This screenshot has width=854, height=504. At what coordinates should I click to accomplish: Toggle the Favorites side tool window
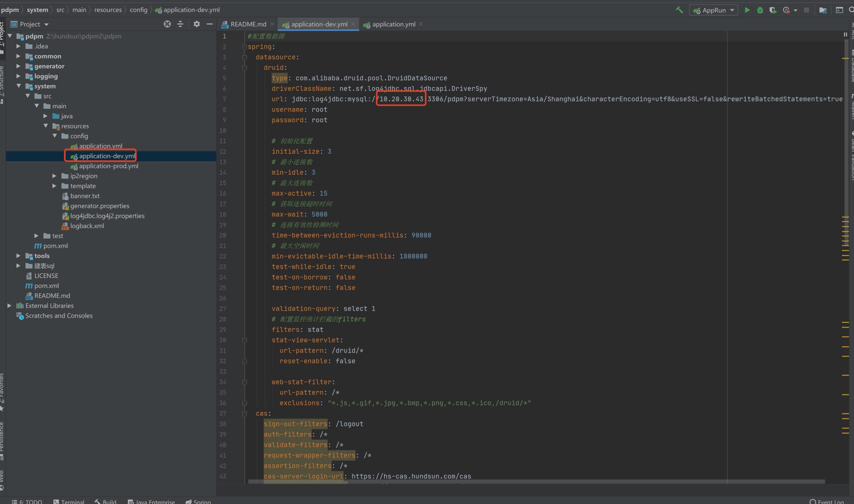coord(2,392)
